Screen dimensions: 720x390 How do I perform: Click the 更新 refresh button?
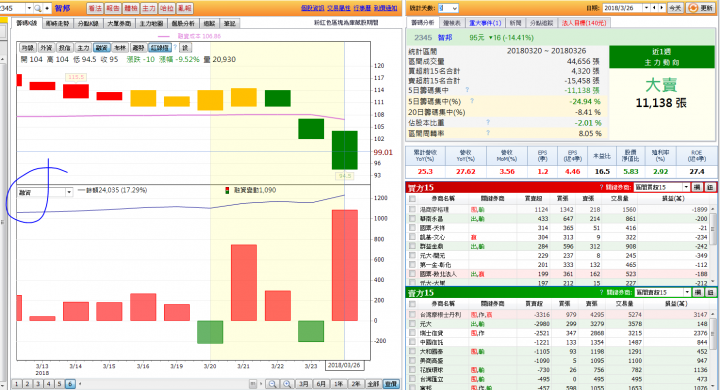tap(700, 8)
